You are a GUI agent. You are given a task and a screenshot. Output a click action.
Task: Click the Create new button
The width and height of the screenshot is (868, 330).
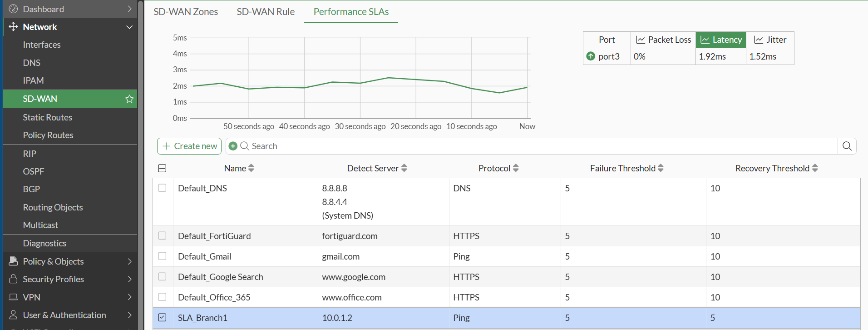(189, 146)
